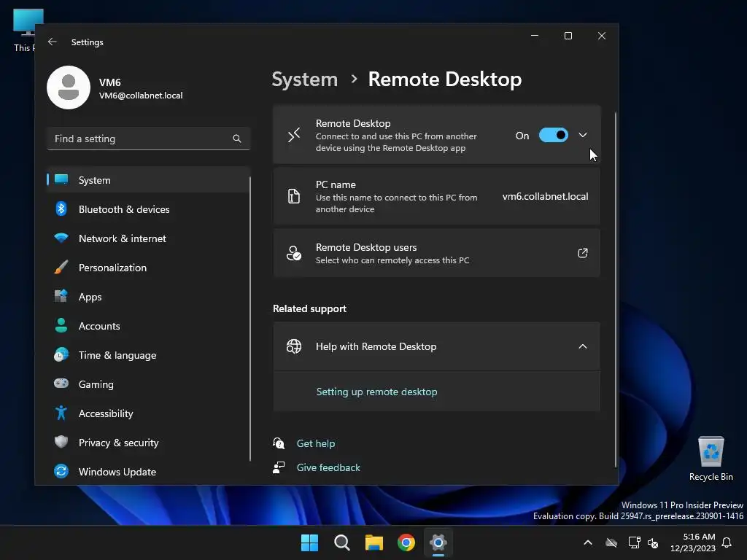Image resolution: width=747 pixels, height=560 pixels.
Task: Click the Give feedback person icon
Action: coord(279,467)
